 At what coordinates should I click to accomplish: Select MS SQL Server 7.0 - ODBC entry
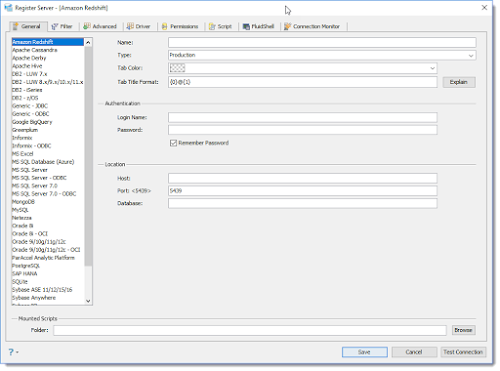pyautogui.click(x=48, y=194)
